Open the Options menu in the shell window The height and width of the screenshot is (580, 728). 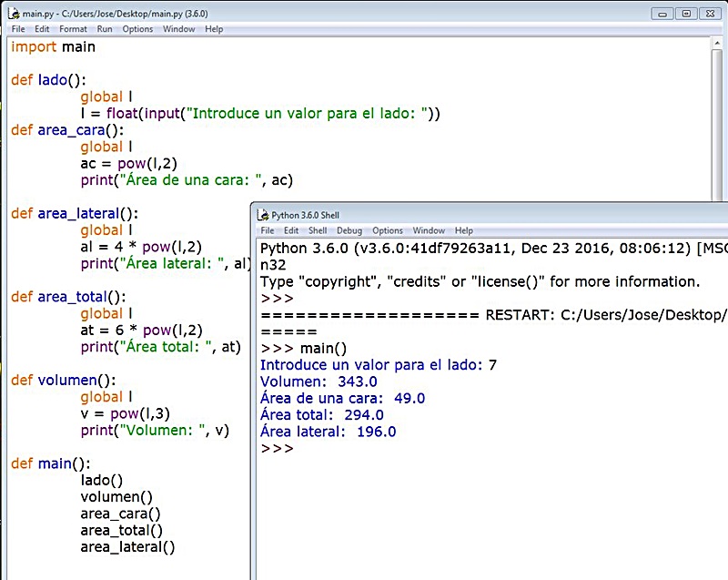point(387,230)
